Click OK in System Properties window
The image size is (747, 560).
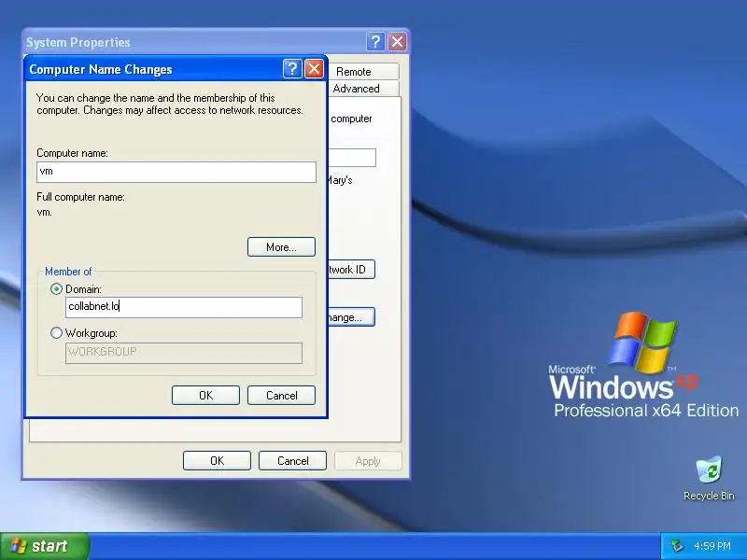click(217, 460)
